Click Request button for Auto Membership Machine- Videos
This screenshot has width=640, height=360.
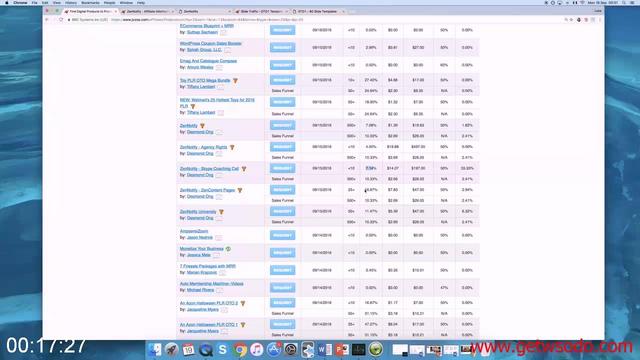coord(282,288)
